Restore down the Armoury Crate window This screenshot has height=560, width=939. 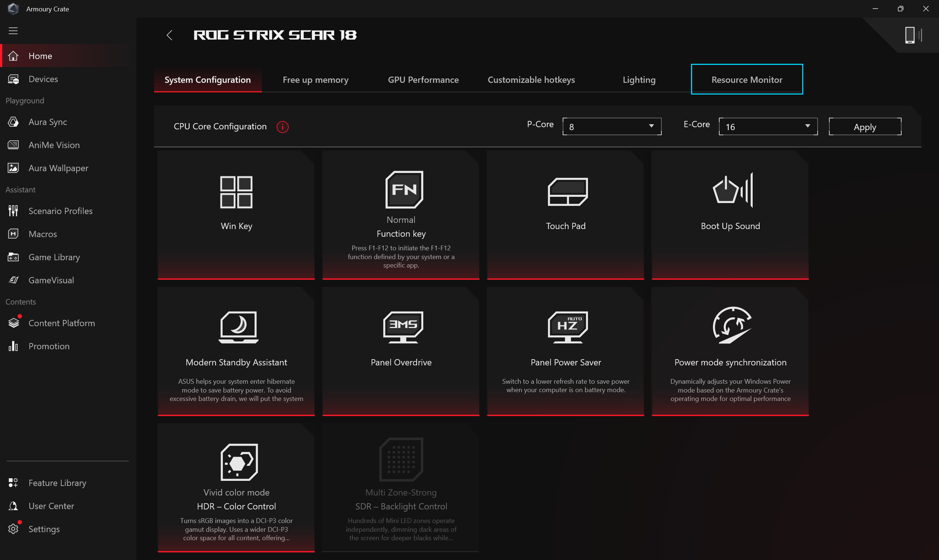(900, 9)
